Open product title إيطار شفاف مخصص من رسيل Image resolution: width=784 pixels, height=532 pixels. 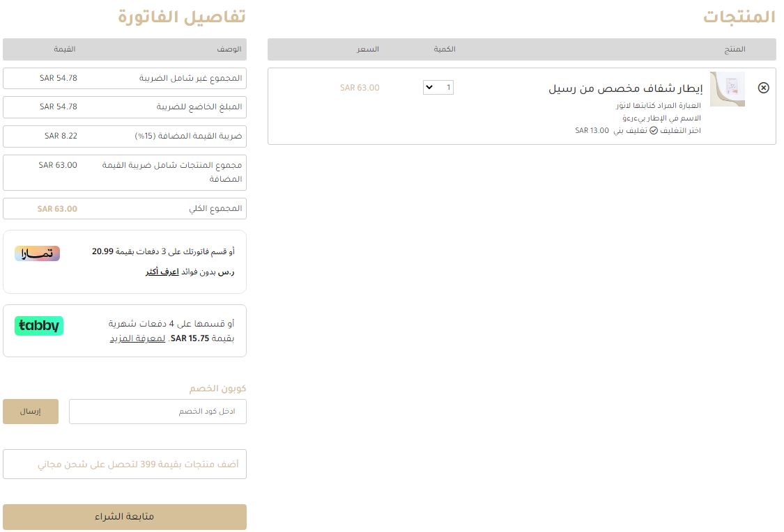(x=625, y=88)
